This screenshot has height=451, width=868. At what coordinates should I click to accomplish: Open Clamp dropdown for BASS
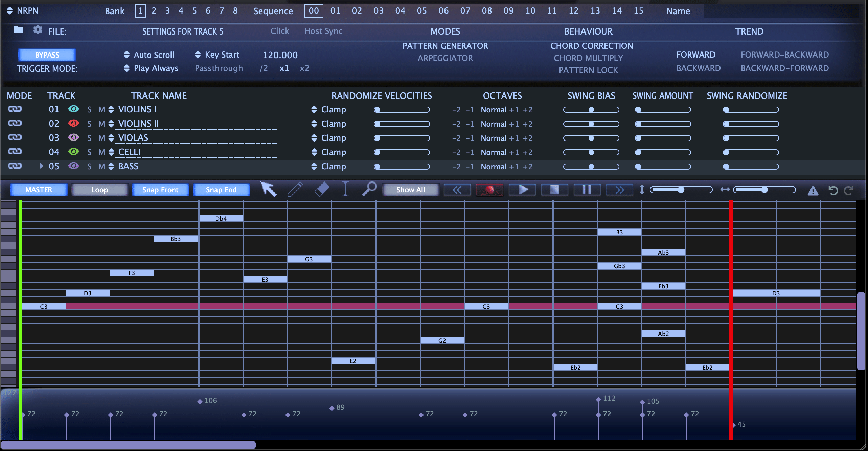[x=328, y=167]
